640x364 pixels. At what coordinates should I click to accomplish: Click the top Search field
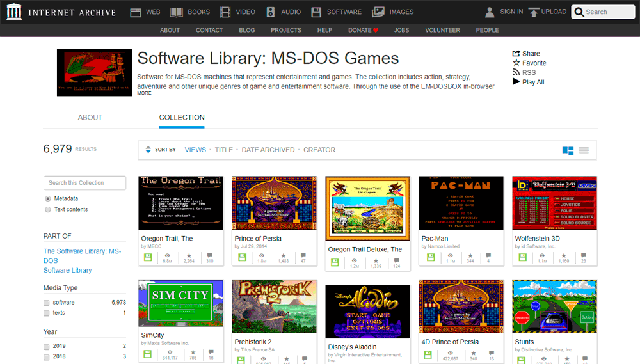pos(603,12)
